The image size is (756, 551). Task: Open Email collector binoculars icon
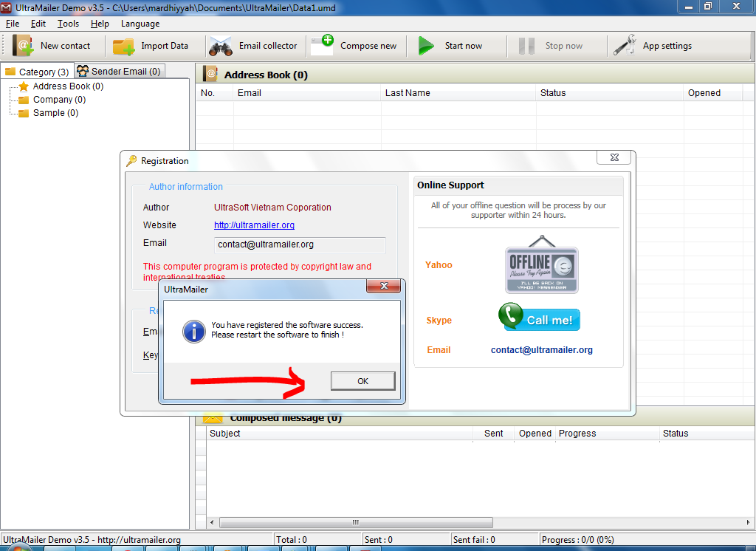pos(220,47)
